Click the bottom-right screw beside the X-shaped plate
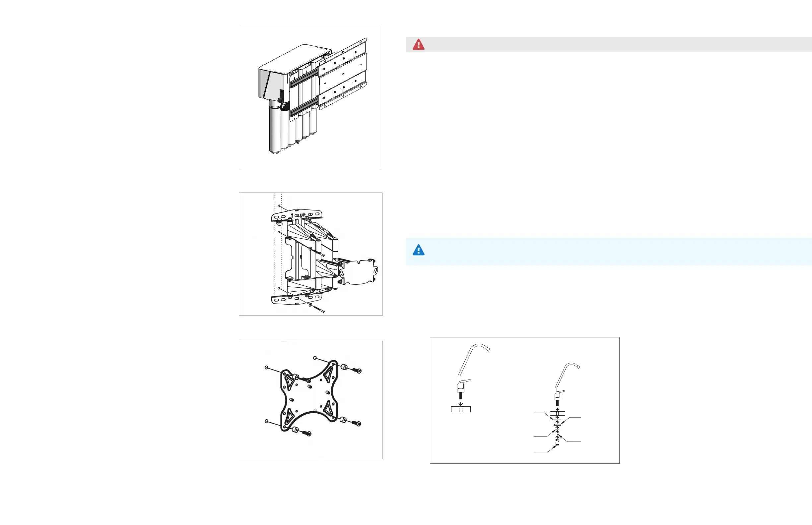 356,423
